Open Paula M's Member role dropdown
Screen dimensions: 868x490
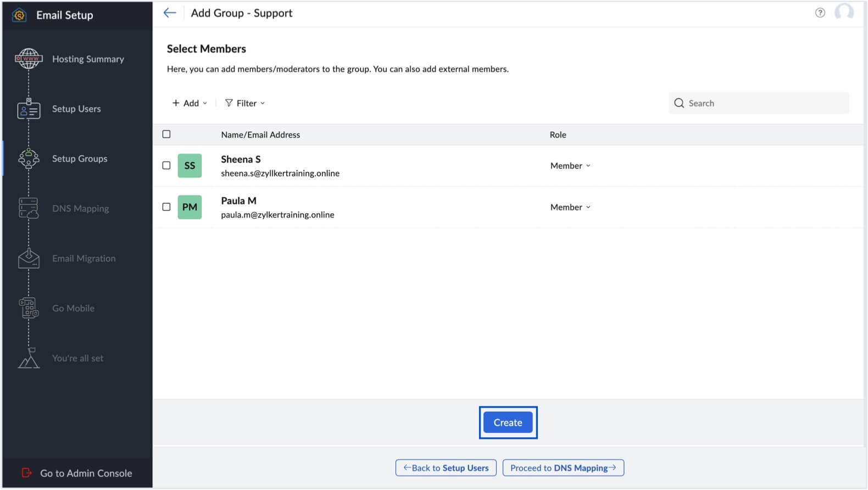click(570, 207)
